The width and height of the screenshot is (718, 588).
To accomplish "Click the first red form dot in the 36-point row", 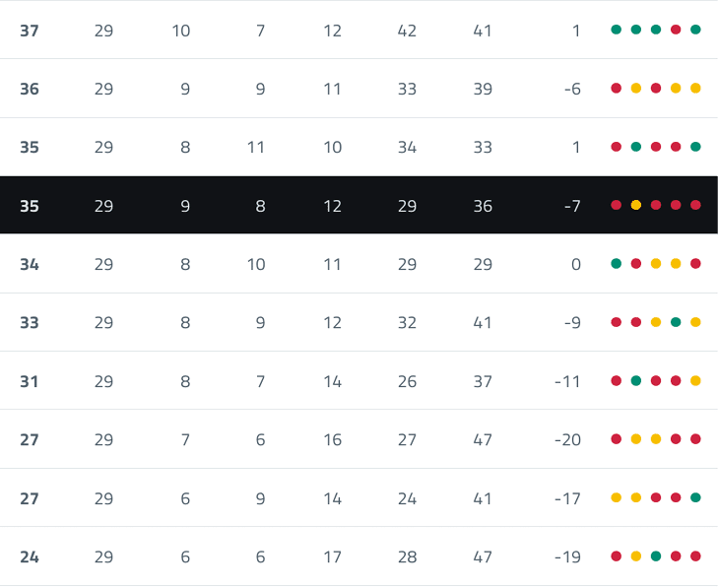I will [x=617, y=89].
